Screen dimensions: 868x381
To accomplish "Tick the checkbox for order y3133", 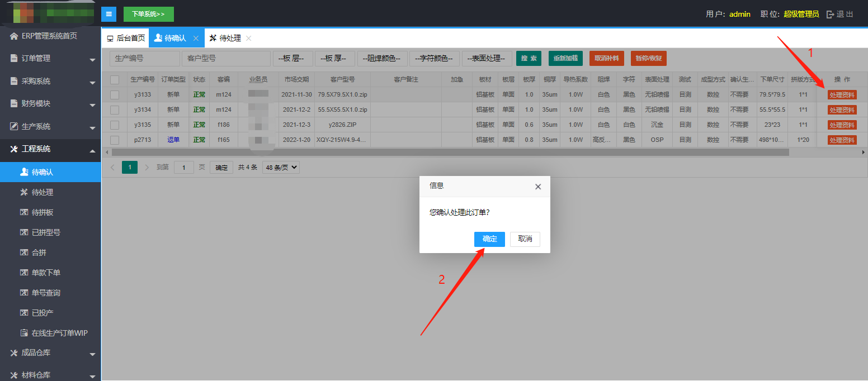I will tap(115, 95).
